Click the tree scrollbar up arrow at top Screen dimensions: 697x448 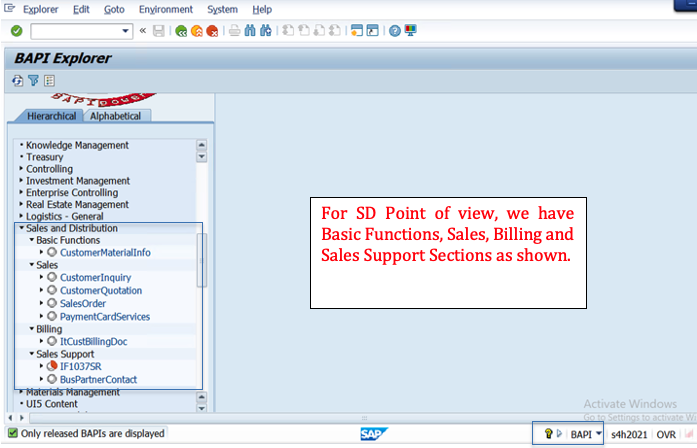(201, 145)
